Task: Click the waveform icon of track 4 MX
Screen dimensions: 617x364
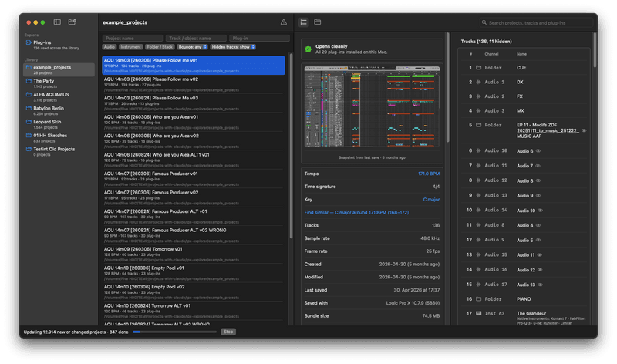Action: [478, 110]
